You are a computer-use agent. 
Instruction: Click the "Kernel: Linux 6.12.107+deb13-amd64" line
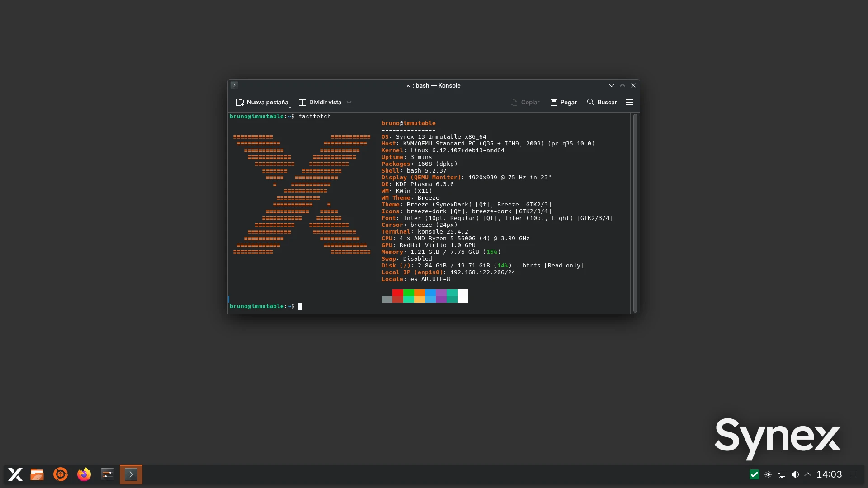(443, 150)
